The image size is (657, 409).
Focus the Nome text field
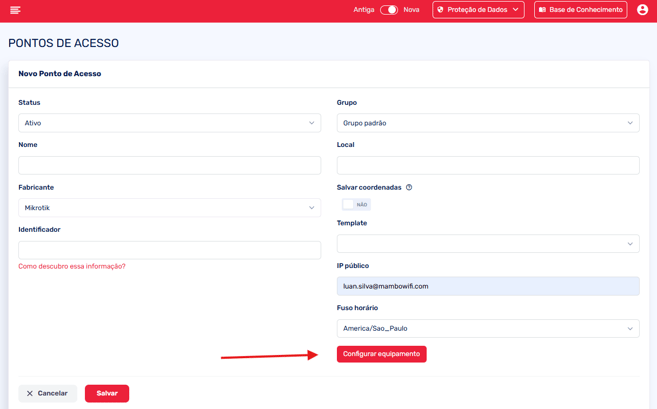(169, 165)
